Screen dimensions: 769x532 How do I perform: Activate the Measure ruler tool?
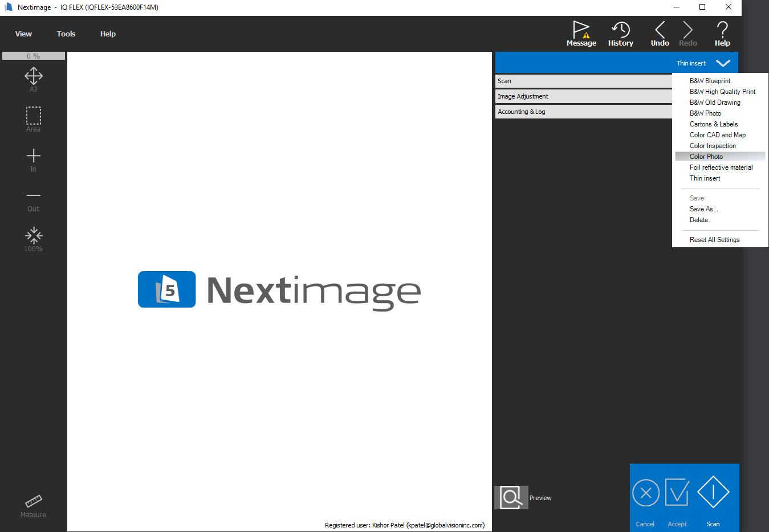(x=34, y=505)
